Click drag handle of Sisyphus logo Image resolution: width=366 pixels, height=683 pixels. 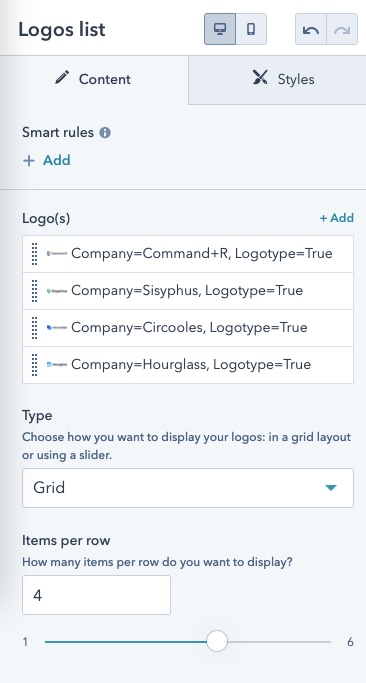(35, 291)
